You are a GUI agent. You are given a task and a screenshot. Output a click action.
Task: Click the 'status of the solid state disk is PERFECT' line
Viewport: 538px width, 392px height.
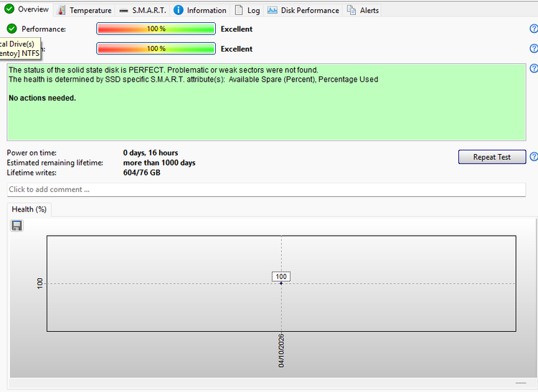(164, 70)
